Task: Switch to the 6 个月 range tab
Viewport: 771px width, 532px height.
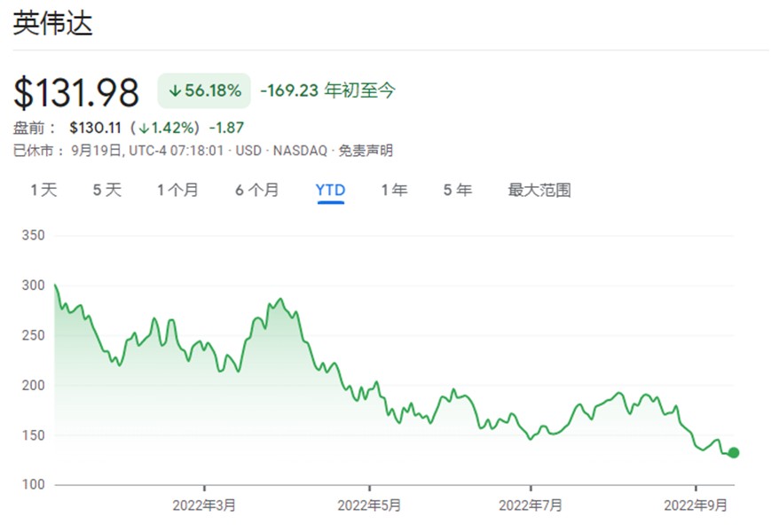Action: click(256, 190)
